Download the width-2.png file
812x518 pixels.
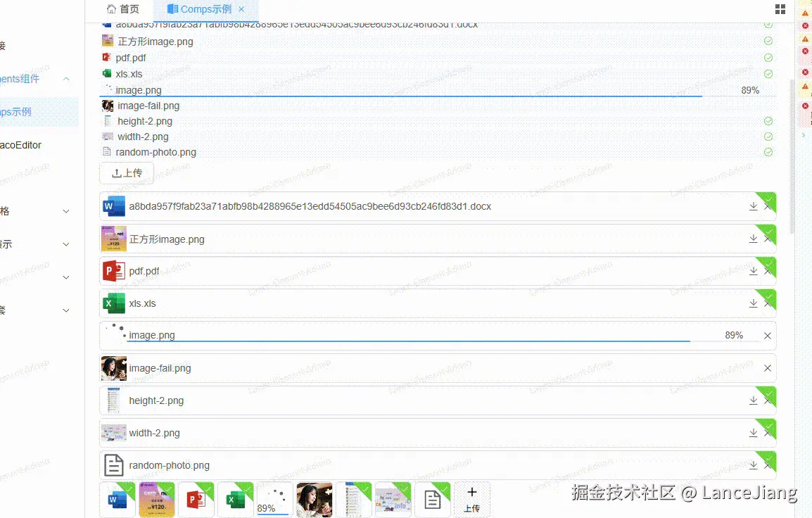coord(753,433)
